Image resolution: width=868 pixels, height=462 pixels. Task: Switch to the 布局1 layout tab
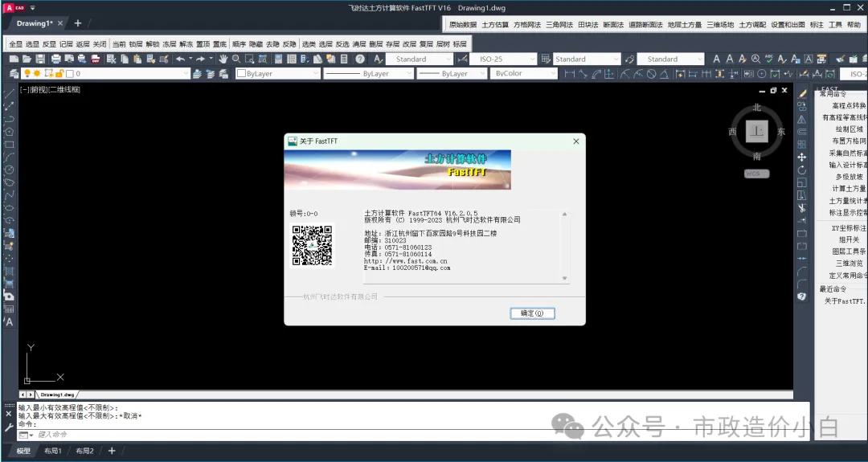click(52, 451)
